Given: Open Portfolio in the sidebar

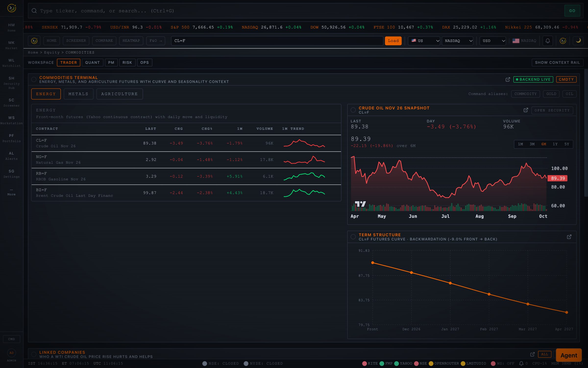Looking at the screenshot, I should (12, 138).
